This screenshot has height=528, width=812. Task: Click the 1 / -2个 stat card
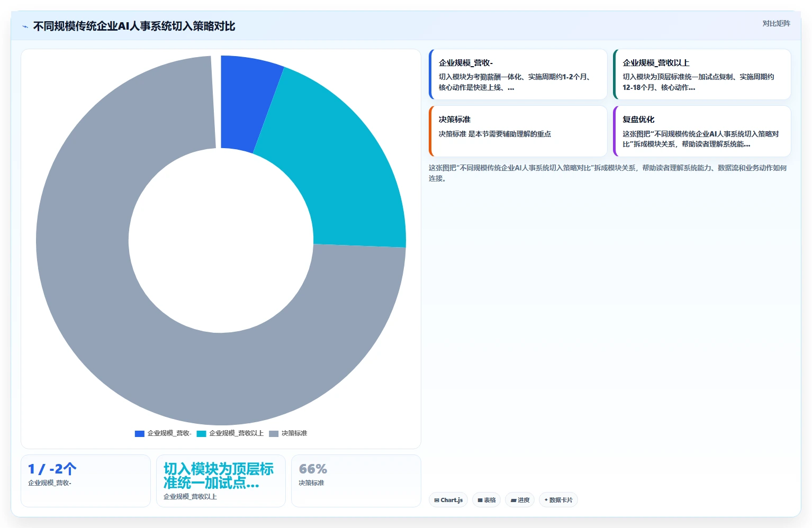[x=86, y=481]
